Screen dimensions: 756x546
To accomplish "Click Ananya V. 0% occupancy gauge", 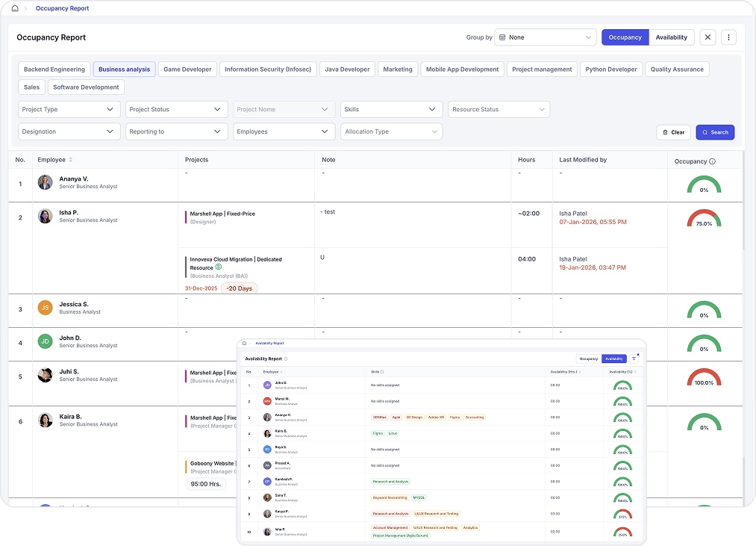I will (704, 185).
